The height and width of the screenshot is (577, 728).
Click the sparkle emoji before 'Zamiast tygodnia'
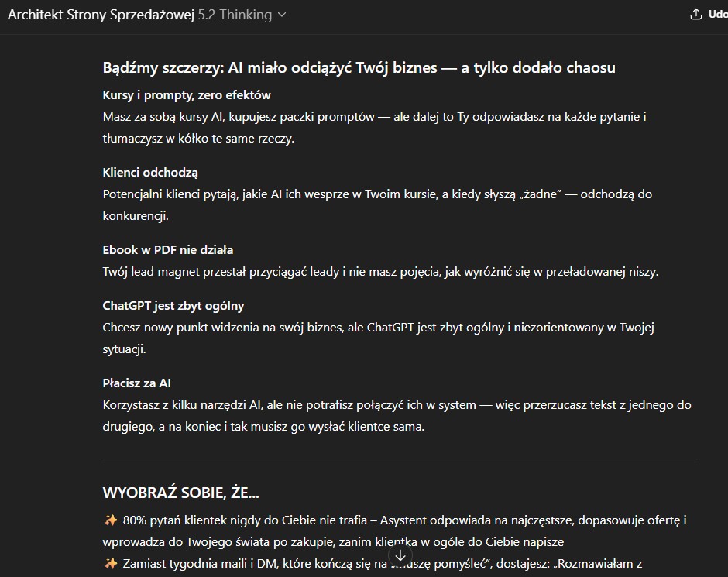(x=111, y=564)
